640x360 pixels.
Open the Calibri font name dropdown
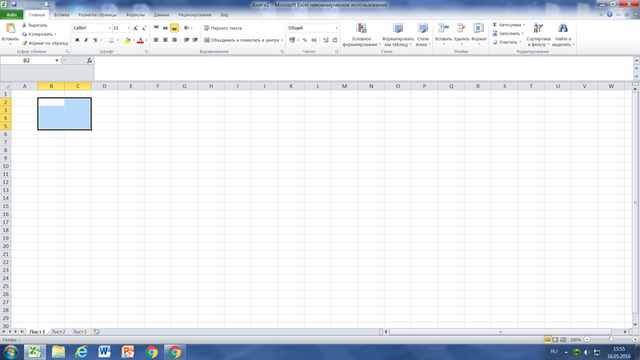(110, 28)
